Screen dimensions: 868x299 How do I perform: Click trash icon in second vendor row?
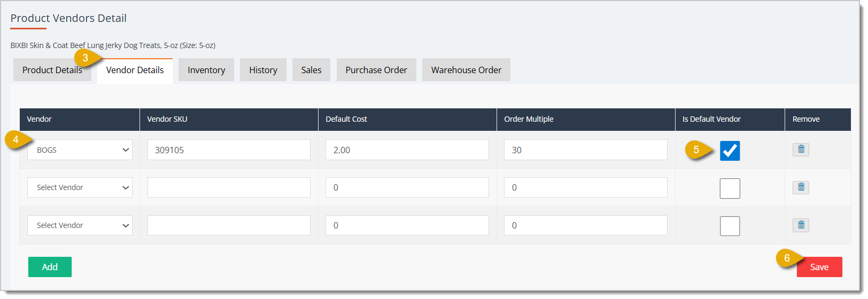pos(801,187)
